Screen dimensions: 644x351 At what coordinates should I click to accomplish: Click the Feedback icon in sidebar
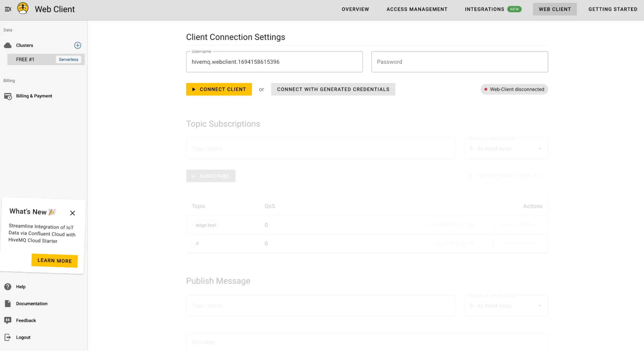pyautogui.click(x=8, y=320)
